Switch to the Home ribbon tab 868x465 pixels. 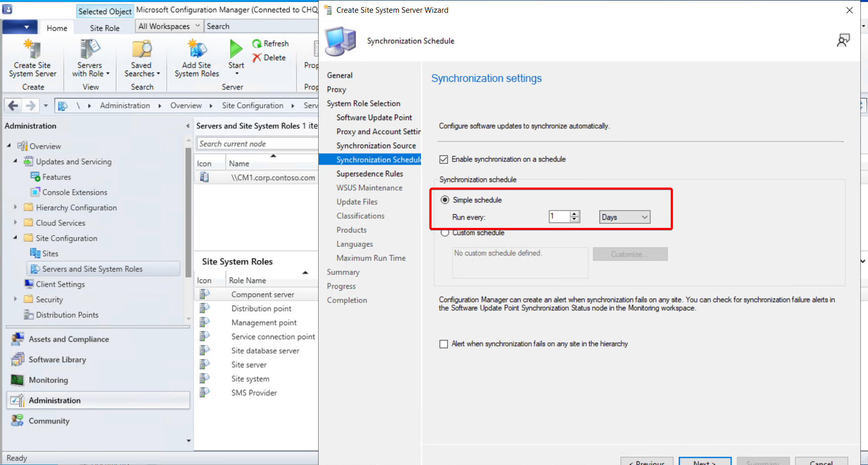point(57,28)
